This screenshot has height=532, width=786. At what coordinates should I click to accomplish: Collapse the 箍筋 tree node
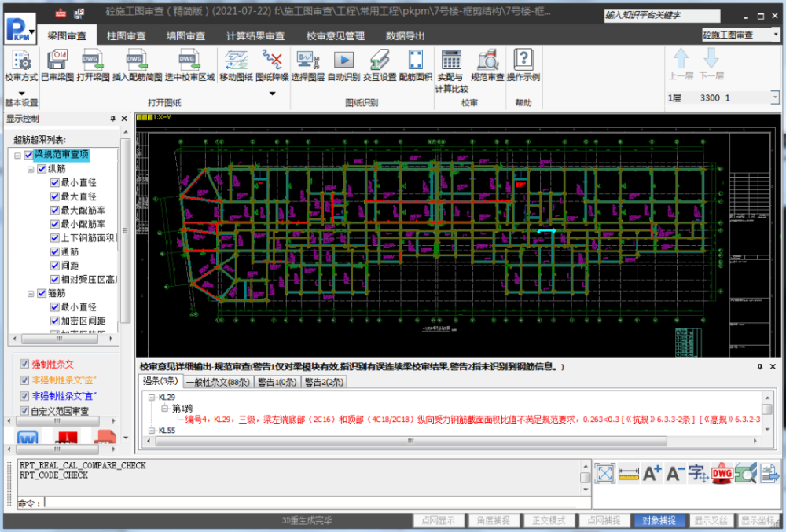tap(31, 294)
